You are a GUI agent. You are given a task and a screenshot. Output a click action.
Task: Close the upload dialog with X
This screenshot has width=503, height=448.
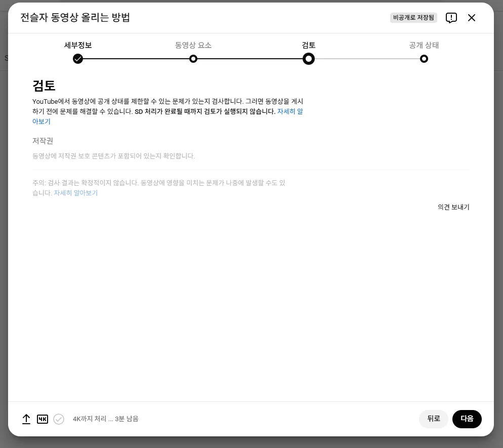472,18
